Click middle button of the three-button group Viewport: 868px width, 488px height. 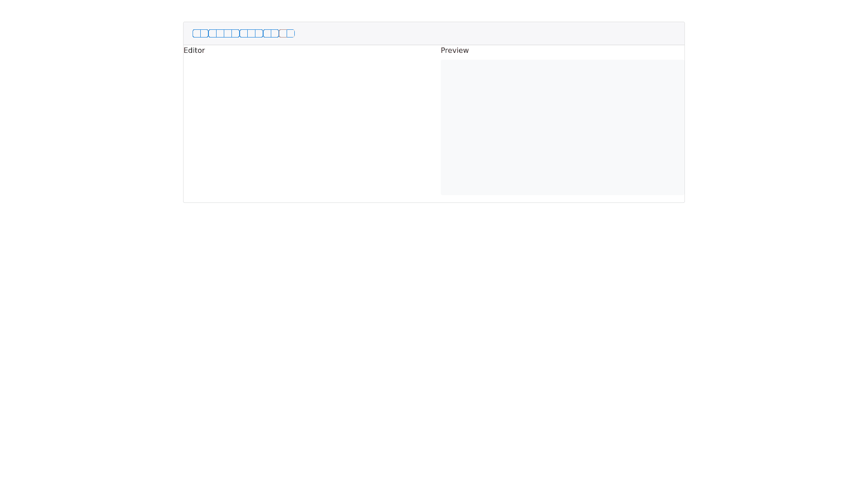click(251, 33)
